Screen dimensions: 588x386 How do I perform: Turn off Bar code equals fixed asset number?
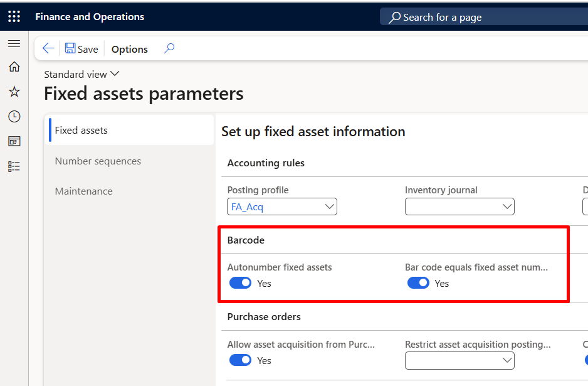point(418,283)
